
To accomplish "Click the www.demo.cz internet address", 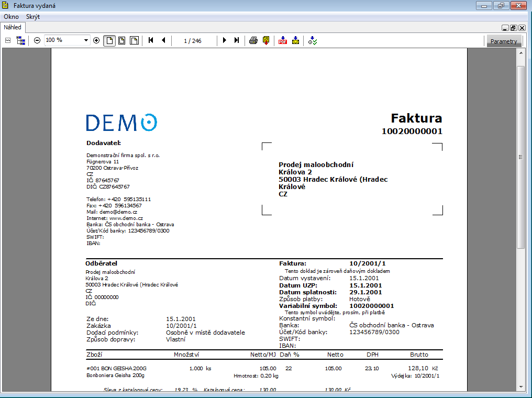I will point(126,218).
